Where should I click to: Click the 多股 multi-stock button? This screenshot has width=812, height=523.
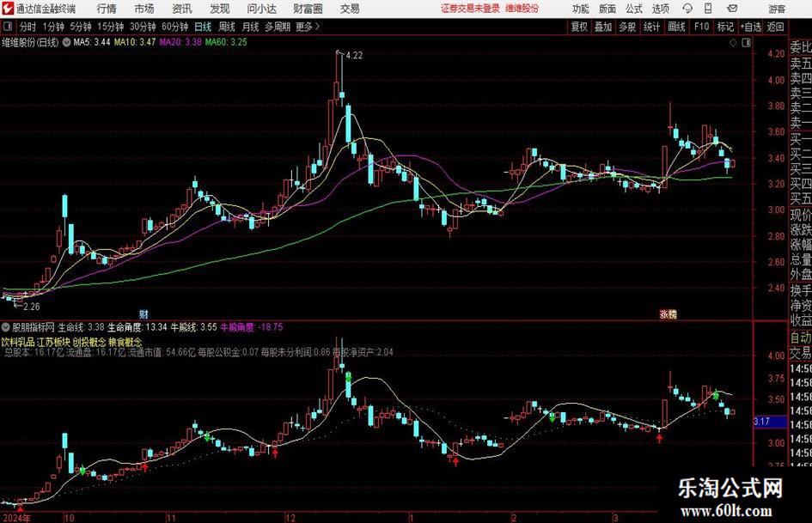pyautogui.click(x=627, y=27)
